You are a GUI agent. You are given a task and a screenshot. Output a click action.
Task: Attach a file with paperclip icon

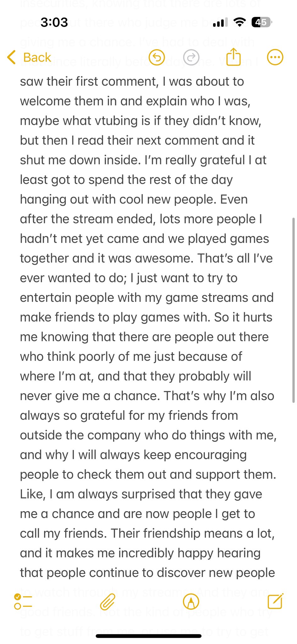[x=107, y=602]
